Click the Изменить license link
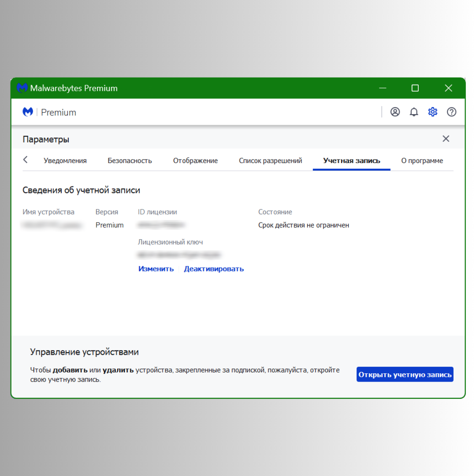 pyautogui.click(x=156, y=269)
